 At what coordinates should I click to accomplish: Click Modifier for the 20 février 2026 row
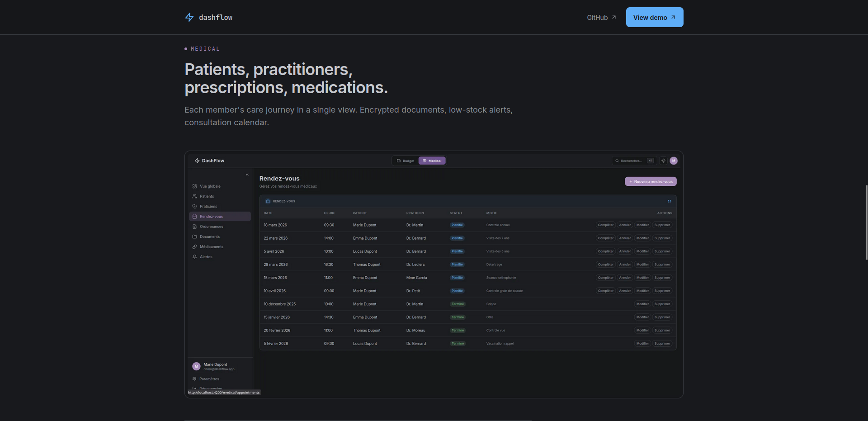(642, 330)
